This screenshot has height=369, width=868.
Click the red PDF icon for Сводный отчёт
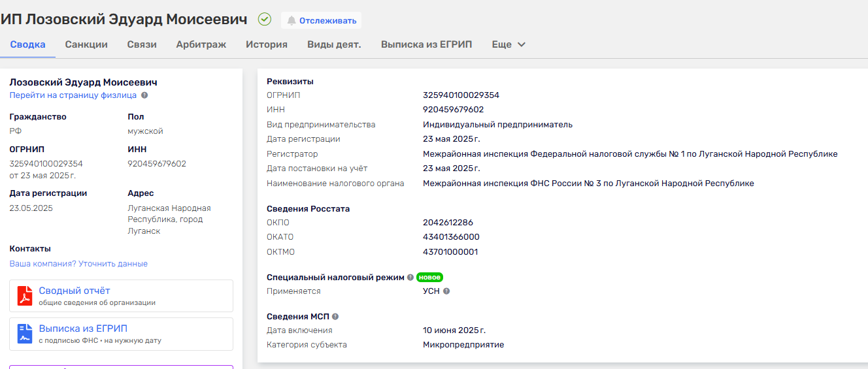tap(25, 296)
